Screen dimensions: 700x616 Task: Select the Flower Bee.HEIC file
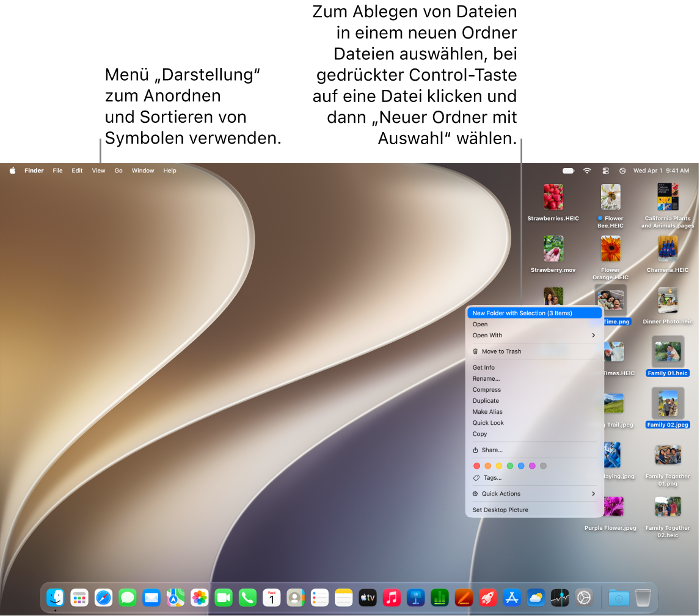coord(610,207)
